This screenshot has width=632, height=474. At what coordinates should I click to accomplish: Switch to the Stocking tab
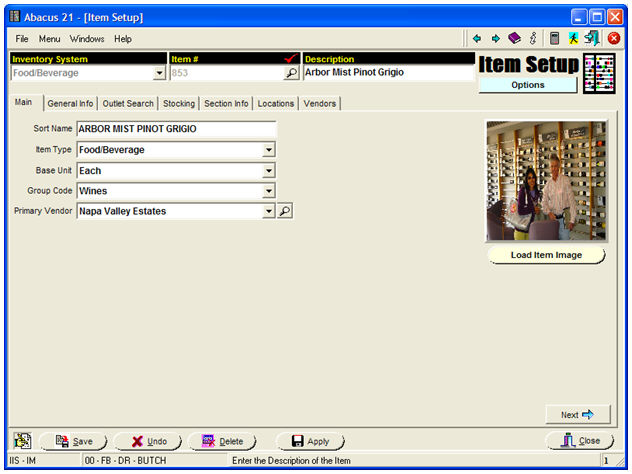[x=179, y=103]
